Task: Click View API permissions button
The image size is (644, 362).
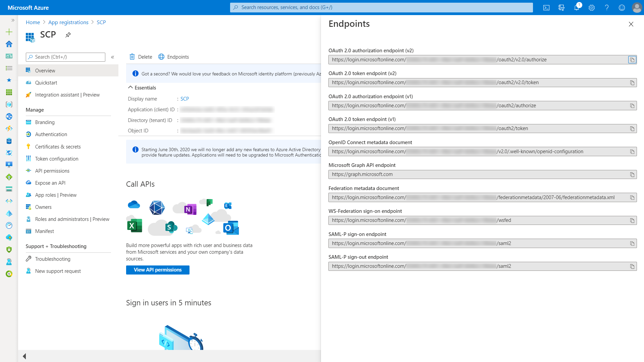Action: coord(158,270)
